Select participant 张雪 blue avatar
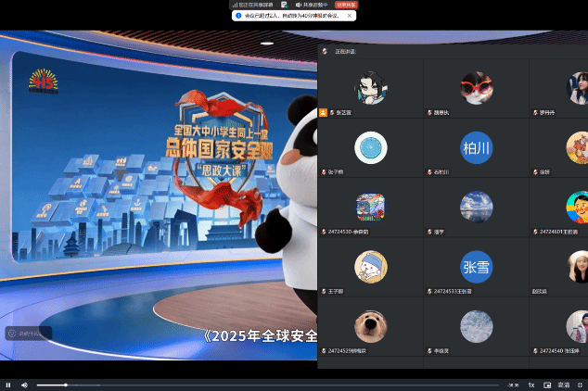This screenshot has width=588, height=391. pyautogui.click(x=477, y=267)
